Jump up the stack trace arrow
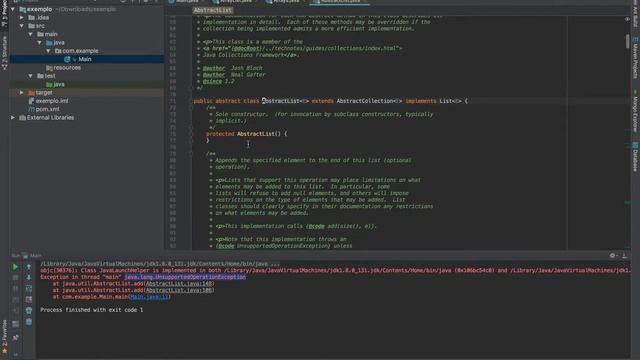 tap(29, 267)
